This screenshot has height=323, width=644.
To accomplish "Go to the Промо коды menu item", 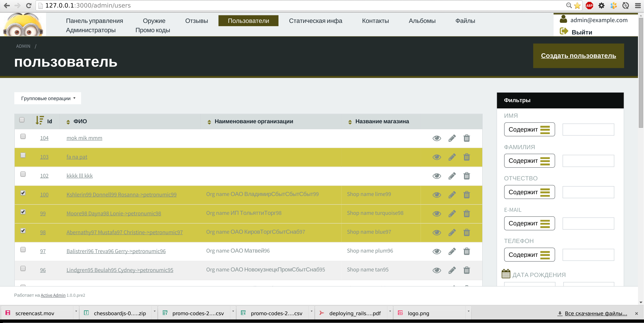I will pyautogui.click(x=153, y=30).
